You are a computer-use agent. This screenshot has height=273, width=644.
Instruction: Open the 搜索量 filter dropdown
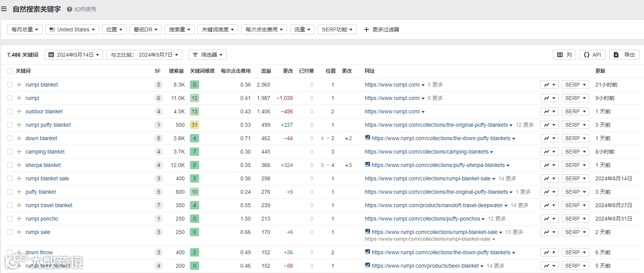pos(180,29)
